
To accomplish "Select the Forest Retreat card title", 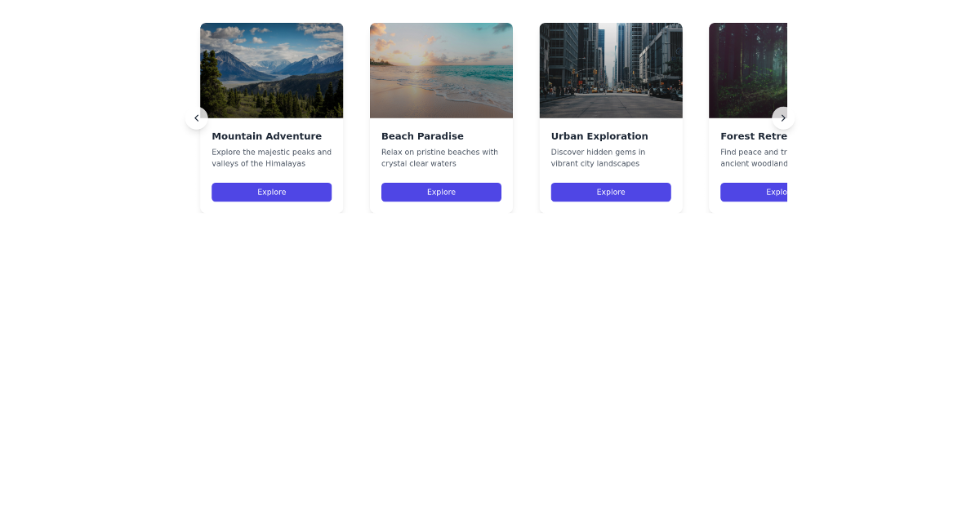I will (751, 136).
